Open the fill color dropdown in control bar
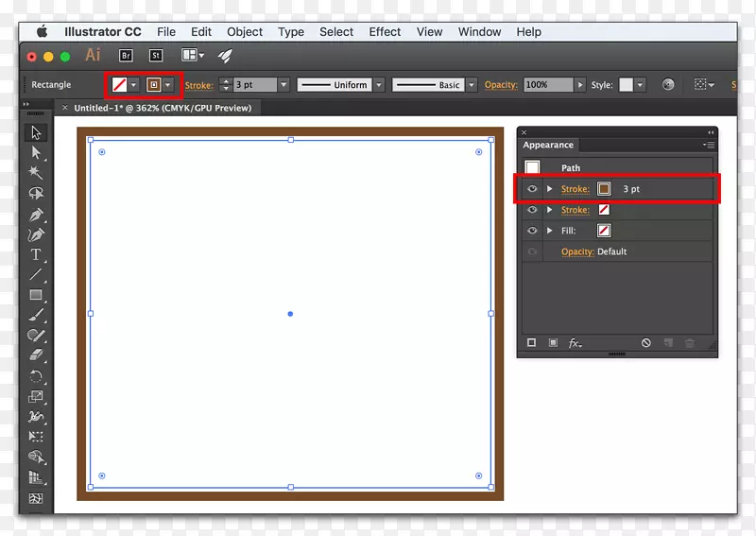 (133, 85)
